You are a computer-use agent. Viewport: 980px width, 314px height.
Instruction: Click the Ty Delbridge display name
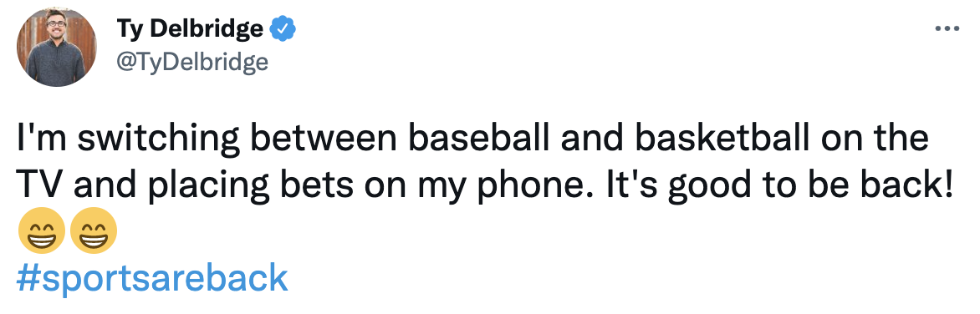tap(190, 28)
